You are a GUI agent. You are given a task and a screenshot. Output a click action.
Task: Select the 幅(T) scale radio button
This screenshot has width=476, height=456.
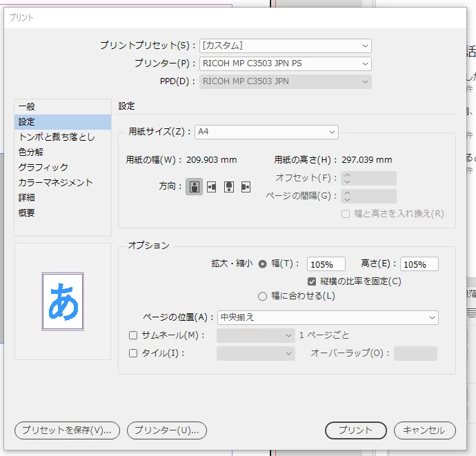(x=262, y=264)
